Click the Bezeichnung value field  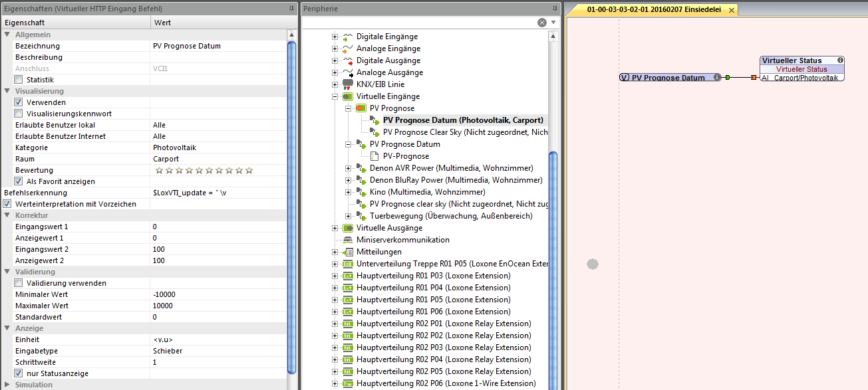[218, 46]
